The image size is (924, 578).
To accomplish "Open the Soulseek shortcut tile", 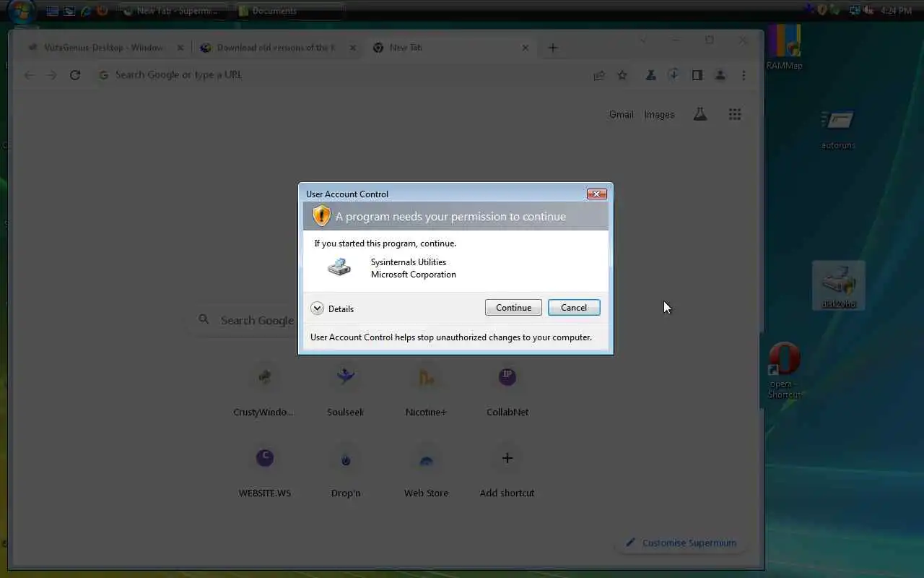I will point(345,390).
